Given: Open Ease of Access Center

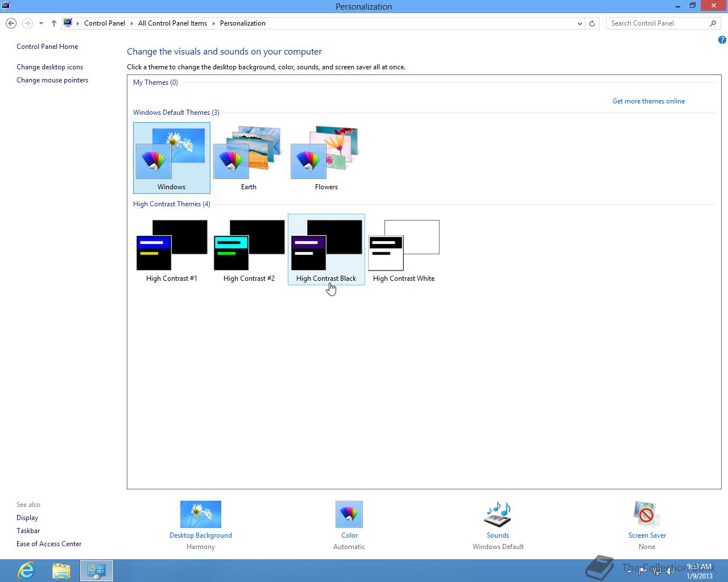Looking at the screenshot, I should point(49,544).
